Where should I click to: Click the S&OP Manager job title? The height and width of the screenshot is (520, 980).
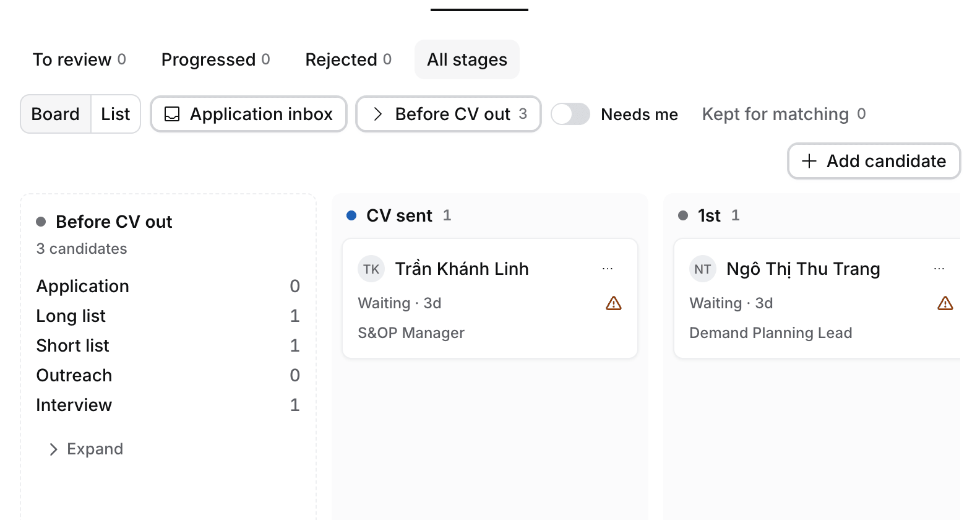[x=411, y=333]
